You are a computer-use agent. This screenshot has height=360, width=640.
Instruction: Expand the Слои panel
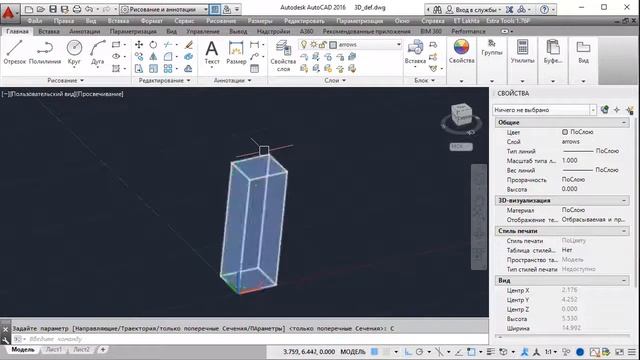coord(335,80)
